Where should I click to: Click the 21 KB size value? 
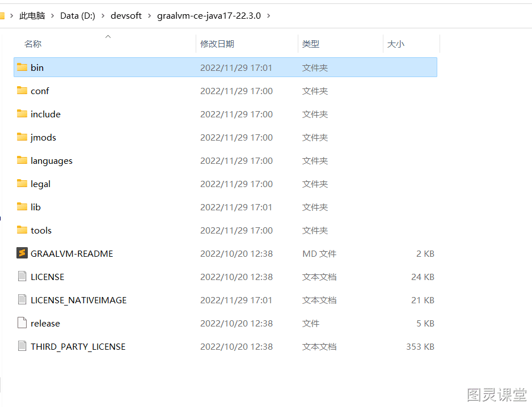point(423,300)
